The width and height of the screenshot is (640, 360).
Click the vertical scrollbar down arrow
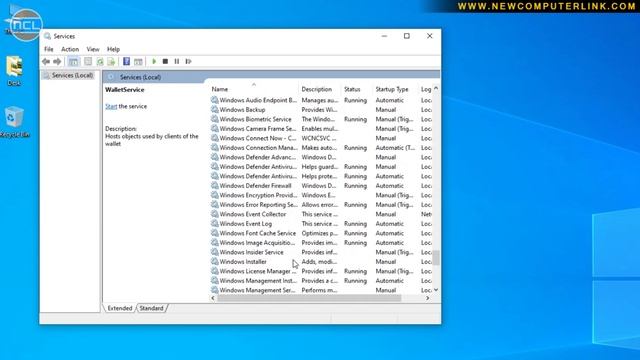pos(436,290)
